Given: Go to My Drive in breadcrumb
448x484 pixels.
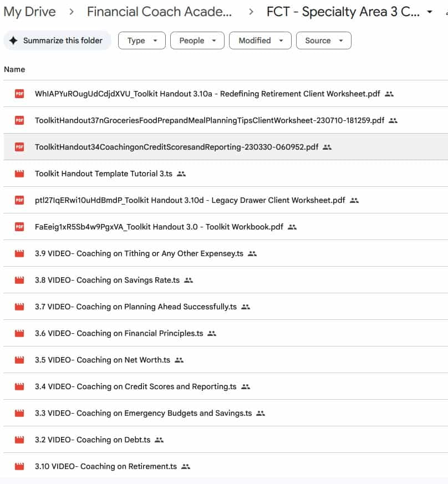Looking at the screenshot, I should coord(29,12).
